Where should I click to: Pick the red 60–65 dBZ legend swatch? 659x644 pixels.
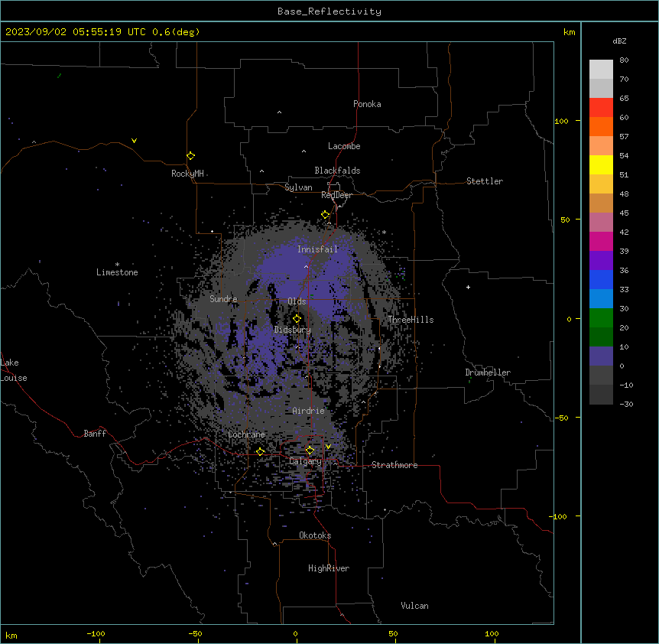click(601, 108)
